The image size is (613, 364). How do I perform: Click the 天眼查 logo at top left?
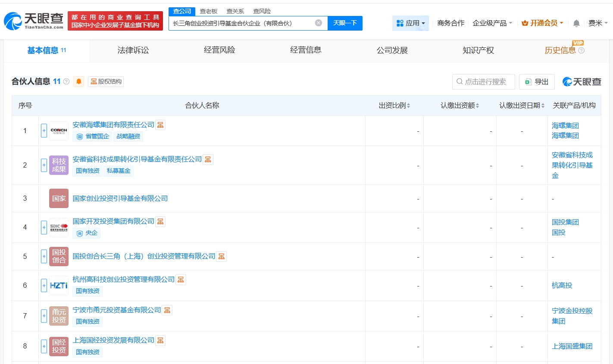click(x=34, y=21)
